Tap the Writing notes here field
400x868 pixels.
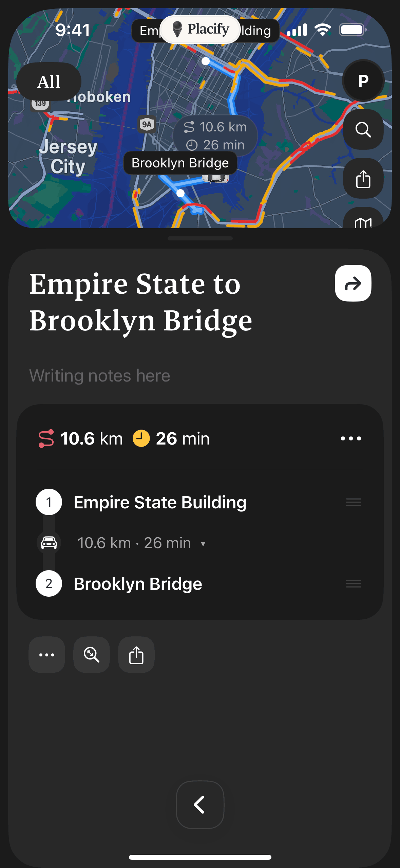(100, 376)
